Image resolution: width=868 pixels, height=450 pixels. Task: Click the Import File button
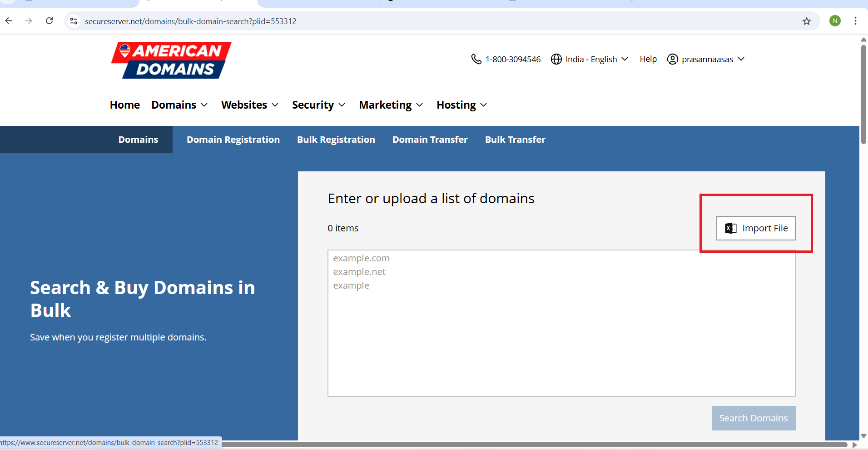pos(755,228)
